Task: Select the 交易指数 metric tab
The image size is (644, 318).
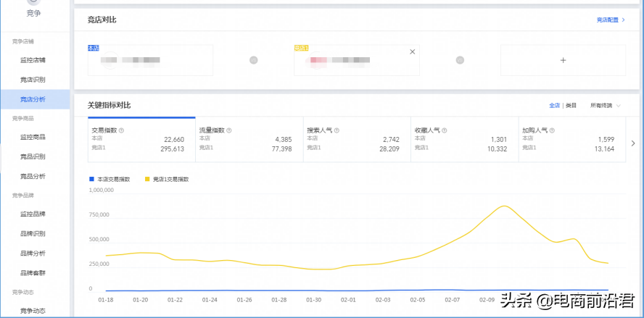Action: coord(141,140)
